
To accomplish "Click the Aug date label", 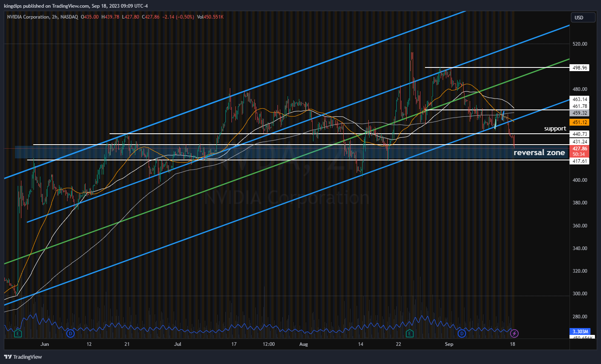I will click(304, 344).
